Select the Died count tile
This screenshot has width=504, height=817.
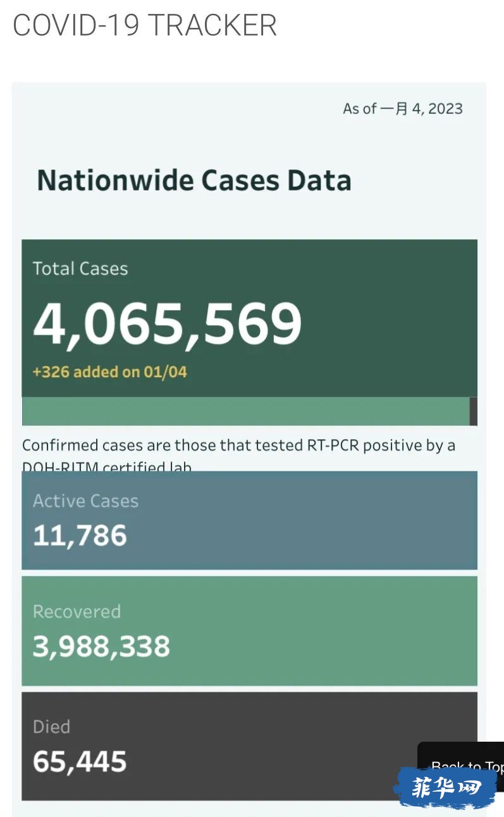pos(249,746)
